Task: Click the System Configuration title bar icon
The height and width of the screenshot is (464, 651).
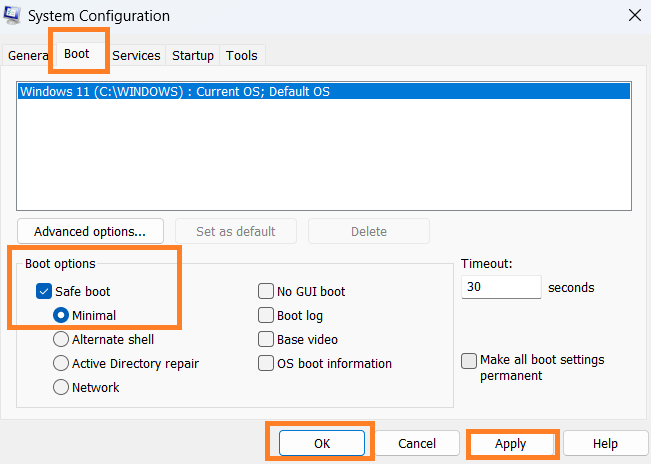Action: click(14, 16)
